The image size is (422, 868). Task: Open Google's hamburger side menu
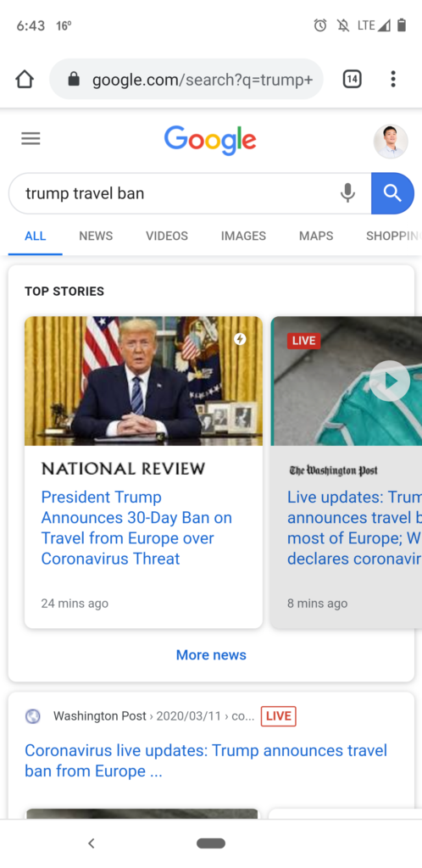point(31,138)
